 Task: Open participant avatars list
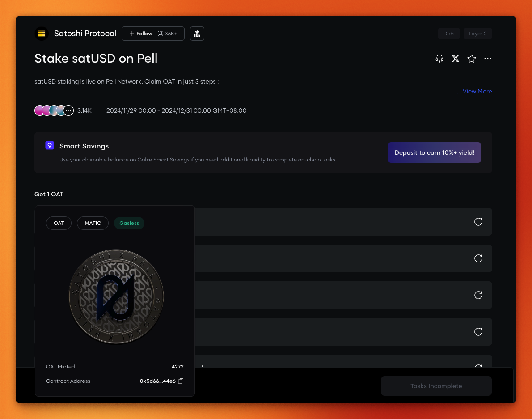[x=54, y=110]
